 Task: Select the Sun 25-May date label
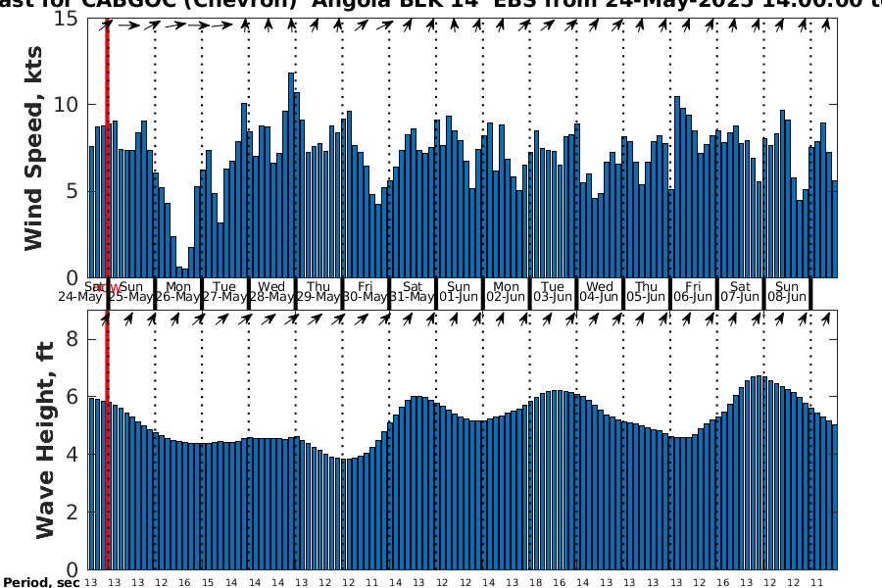[131, 291]
